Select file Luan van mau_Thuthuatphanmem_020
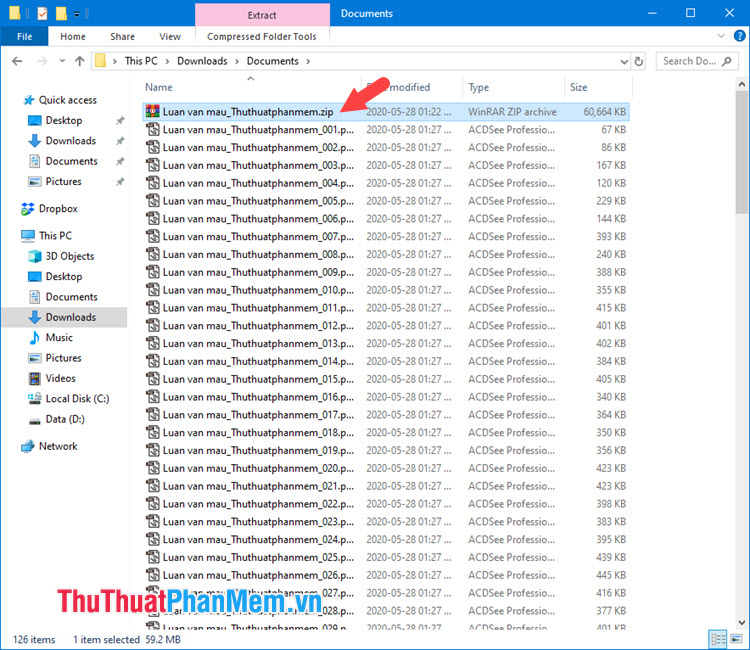750x650 pixels. pyautogui.click(x=386, y=468)
